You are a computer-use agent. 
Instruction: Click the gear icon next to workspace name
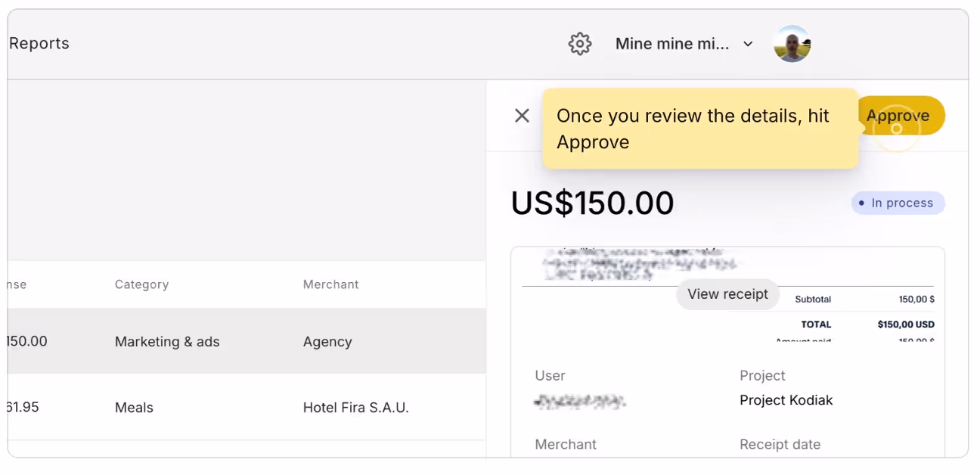579,43
